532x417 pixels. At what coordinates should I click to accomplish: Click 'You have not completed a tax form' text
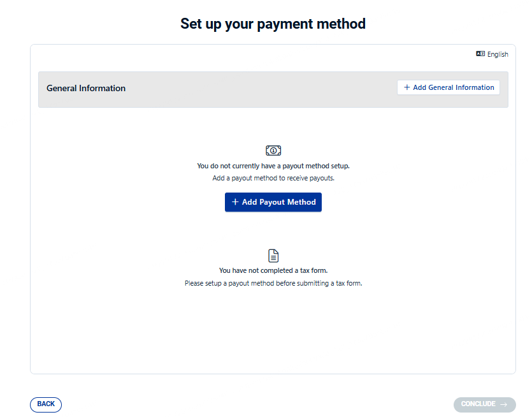pos(273,270)
